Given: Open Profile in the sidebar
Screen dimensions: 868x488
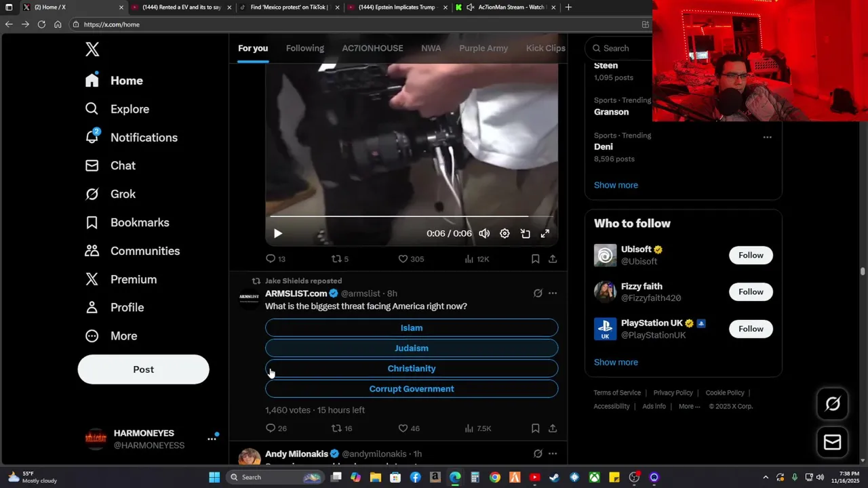Looking at the screenshot, I should tap(114, 308).
